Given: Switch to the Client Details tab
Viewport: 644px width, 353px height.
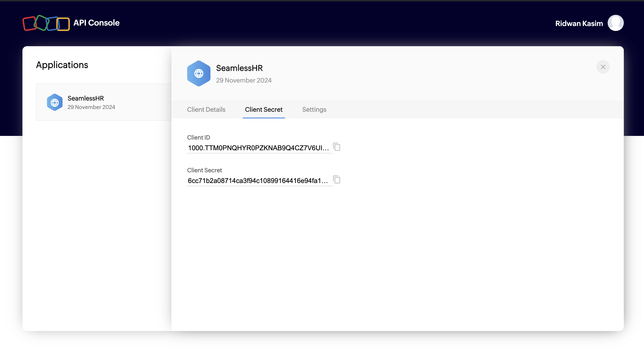Looking at the screenshot, I should 206,109.
